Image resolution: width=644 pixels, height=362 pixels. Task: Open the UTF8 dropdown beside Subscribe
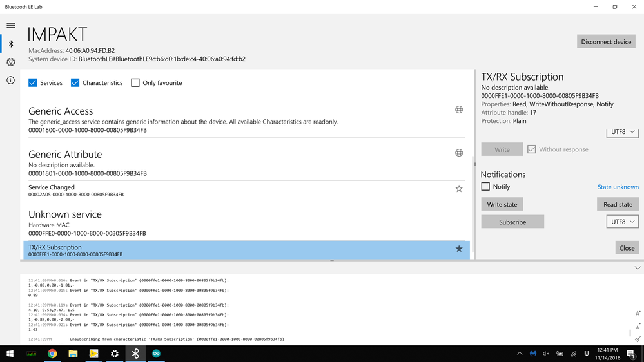click(x=622, y=222)
